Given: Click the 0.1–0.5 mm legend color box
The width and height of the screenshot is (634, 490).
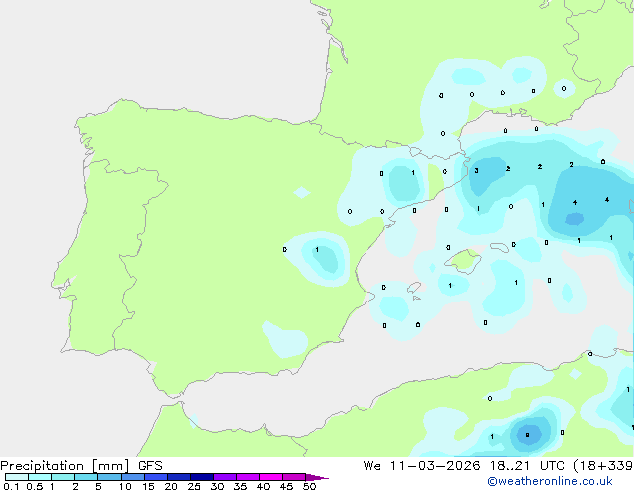Looking at the screenshot, I should [17, 477].
